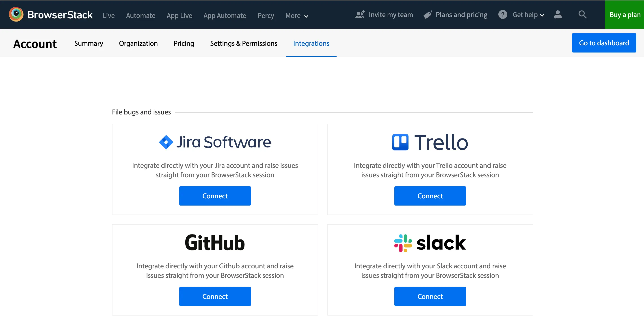The image size is (644, 320).
Task: Click the Get help question mark icon
Action: (x=503, y=15)
